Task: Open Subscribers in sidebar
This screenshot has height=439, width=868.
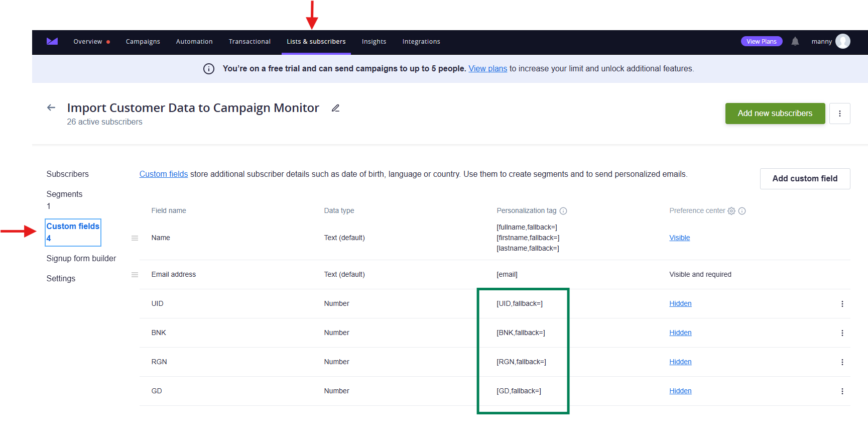Action: click(68, 174)
